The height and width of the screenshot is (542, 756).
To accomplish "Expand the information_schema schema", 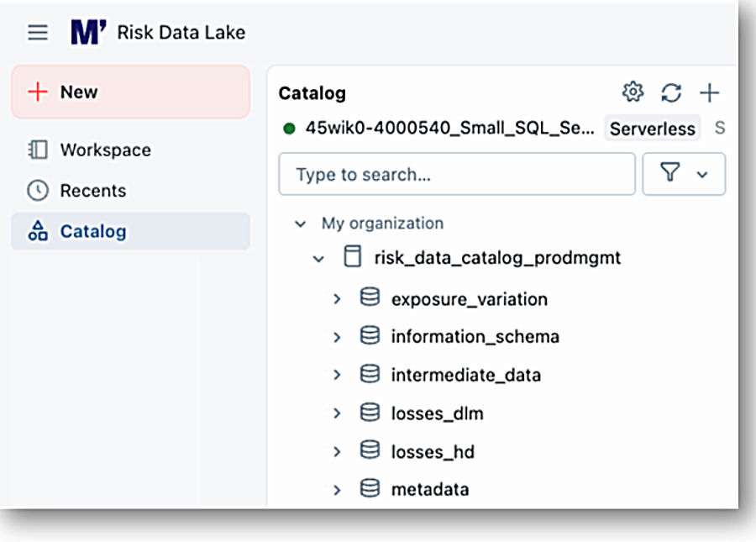I will point(337,337).
